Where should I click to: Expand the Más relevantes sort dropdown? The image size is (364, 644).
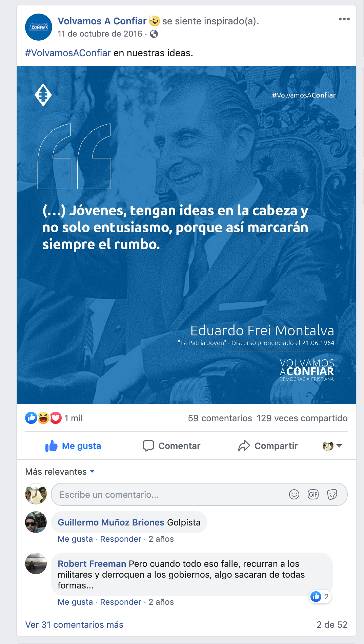point(60,472)
